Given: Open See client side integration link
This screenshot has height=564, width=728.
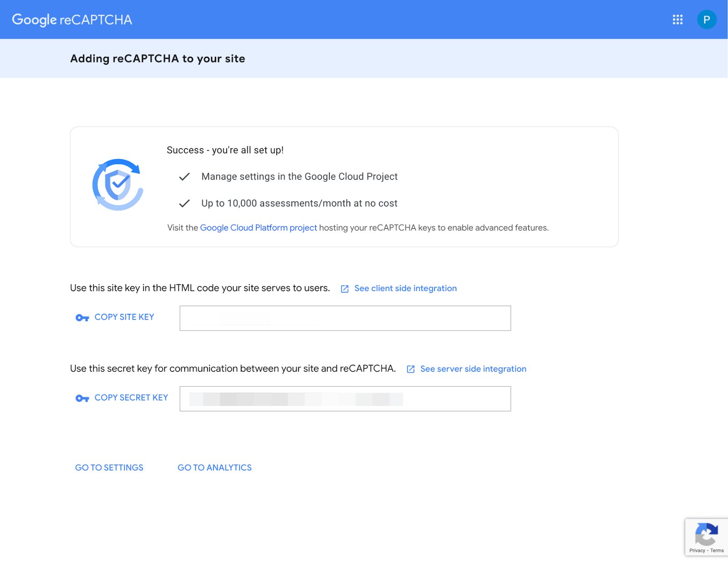Looking at the screenshot, I should (405, 288).
